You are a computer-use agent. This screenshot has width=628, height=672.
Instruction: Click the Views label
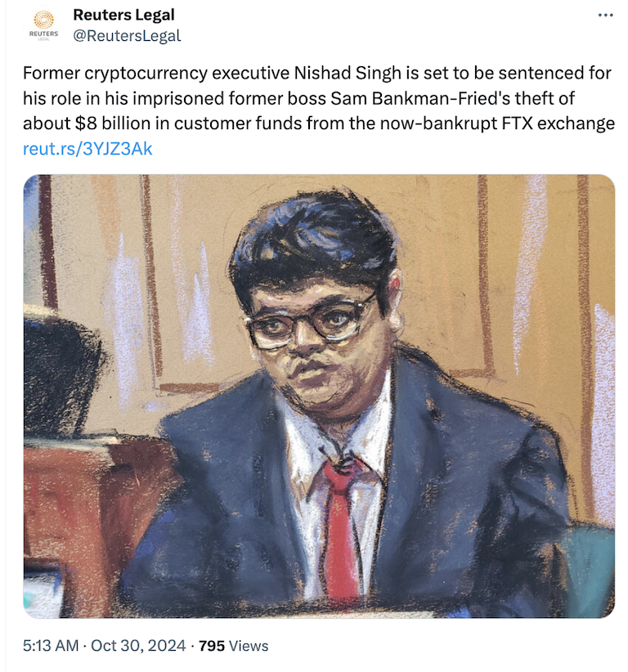point(249,645)
